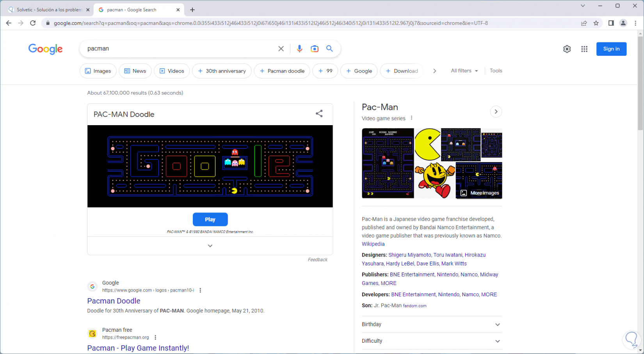
Task: Open the fandom.com source link
Action: coord(415,306)
